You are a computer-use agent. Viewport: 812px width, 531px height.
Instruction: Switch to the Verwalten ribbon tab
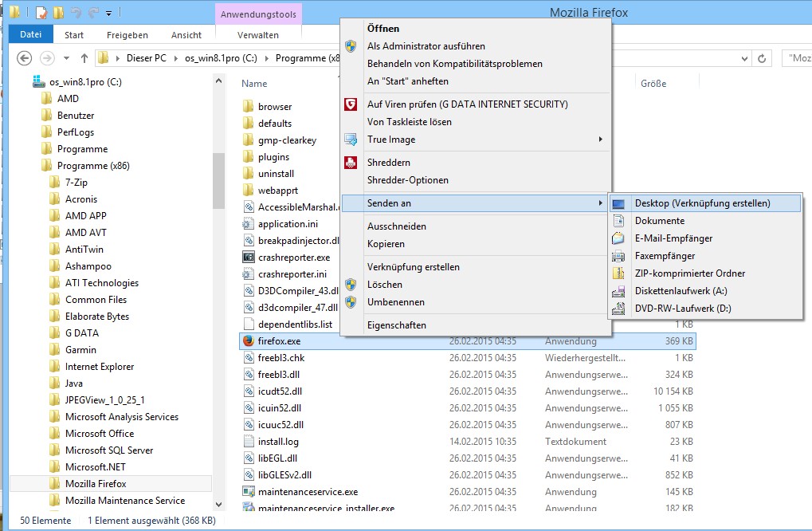coord(258,35)
